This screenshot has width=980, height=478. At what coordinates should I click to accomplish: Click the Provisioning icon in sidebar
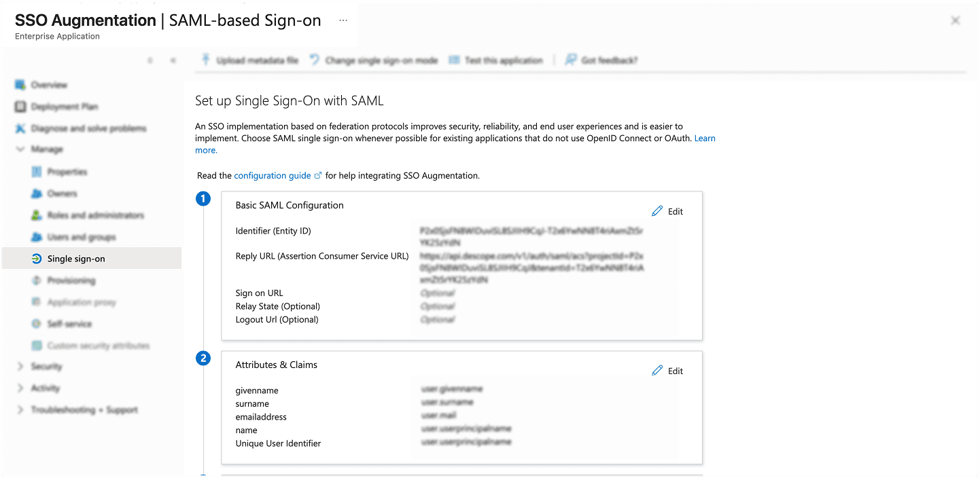(37, 280)
